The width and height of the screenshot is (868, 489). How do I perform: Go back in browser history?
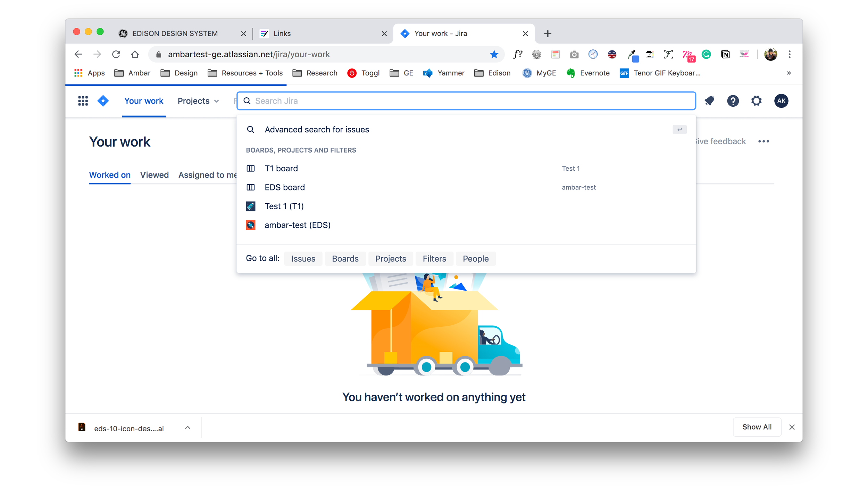point(78,54)
